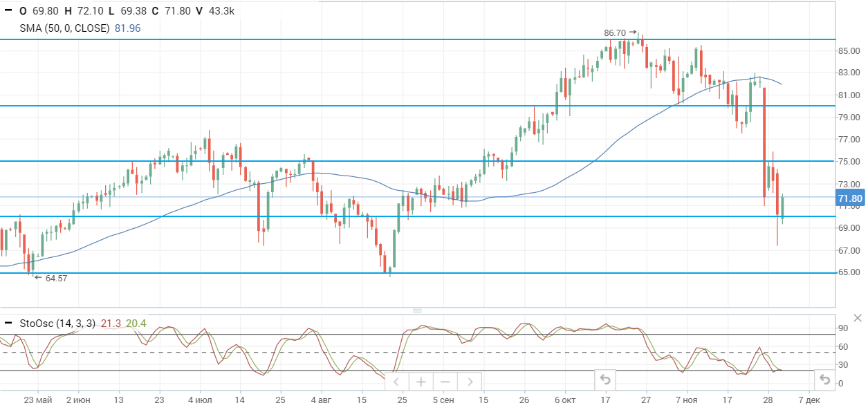This screenshot has width=868, height=412.
Task: Click the 79.00 price axis label
Action: coord(848,117)
